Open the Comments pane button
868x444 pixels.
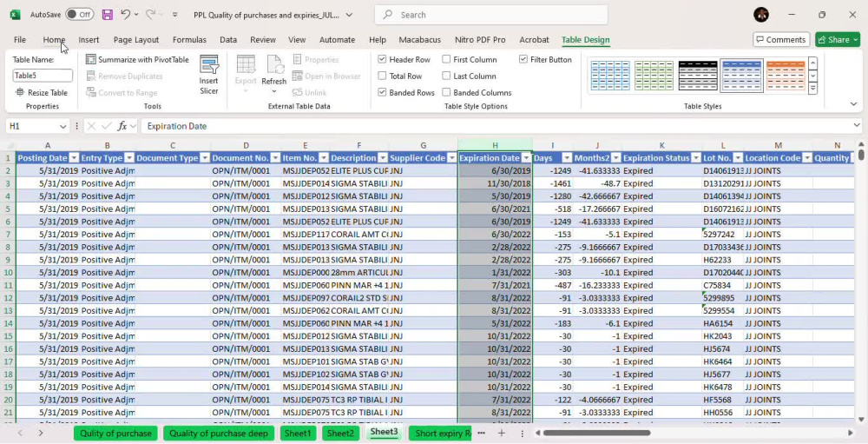[x=781, y=39]
